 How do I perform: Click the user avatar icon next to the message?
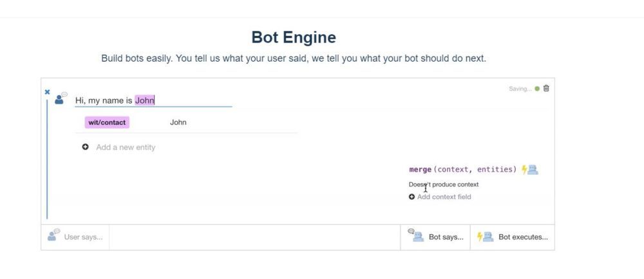coord(61,98)
